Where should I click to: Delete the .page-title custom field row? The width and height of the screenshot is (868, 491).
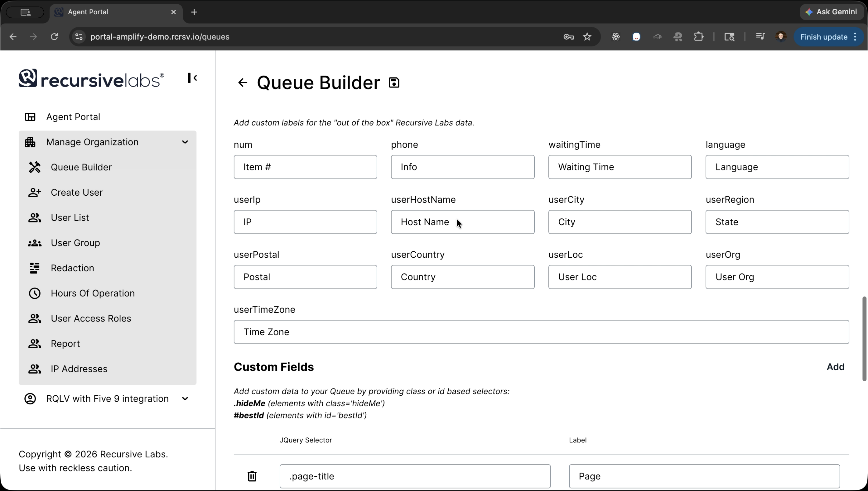click(252, 476)
